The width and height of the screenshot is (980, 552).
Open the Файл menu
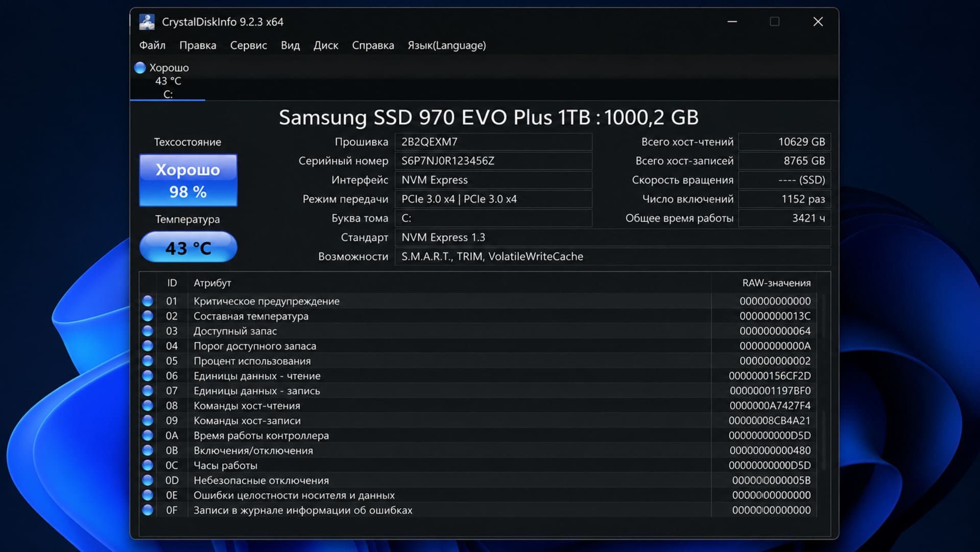click(x=152, y=45)
